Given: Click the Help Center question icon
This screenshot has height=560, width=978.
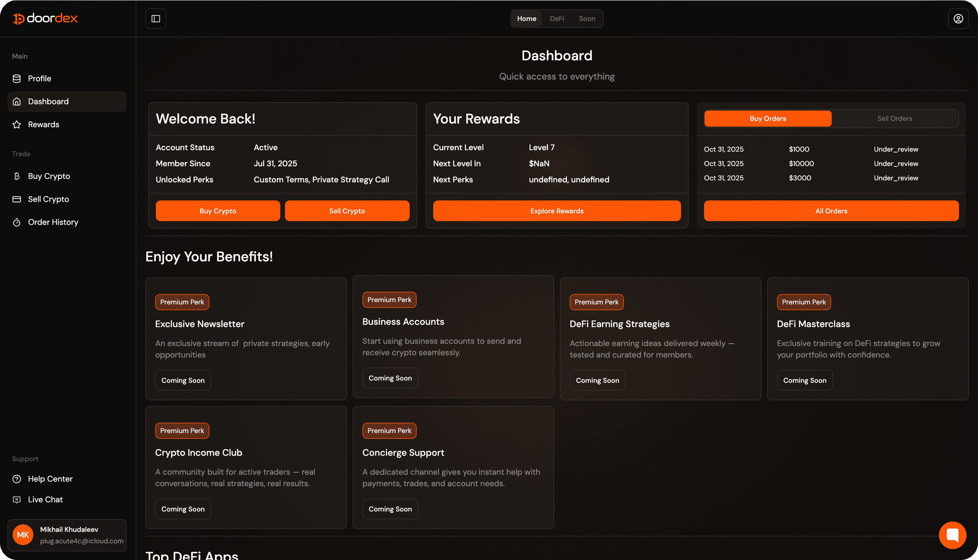Looking at the screenshot, I should click(17, 479).
